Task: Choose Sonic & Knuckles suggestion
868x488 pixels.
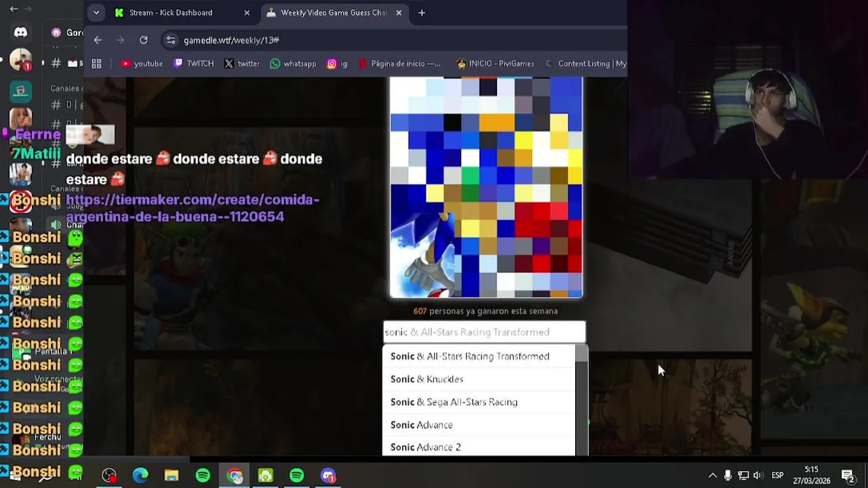Action: coord(479,379)
